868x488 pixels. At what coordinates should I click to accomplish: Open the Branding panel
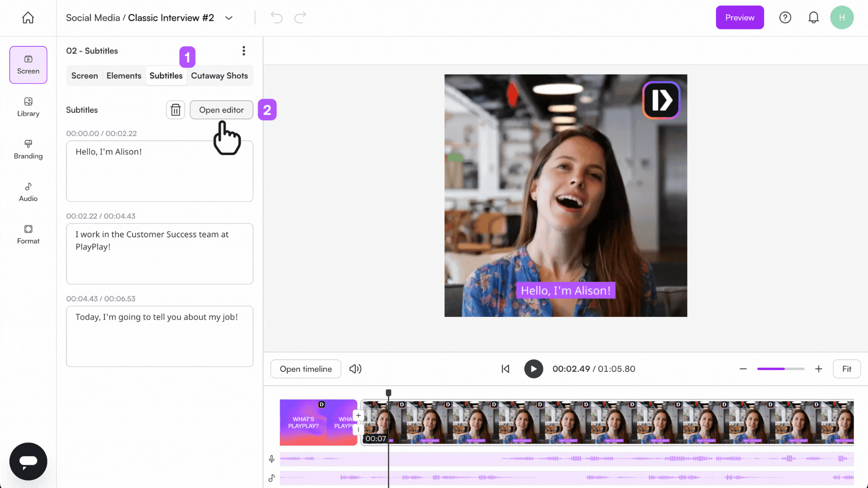(28, 150)
